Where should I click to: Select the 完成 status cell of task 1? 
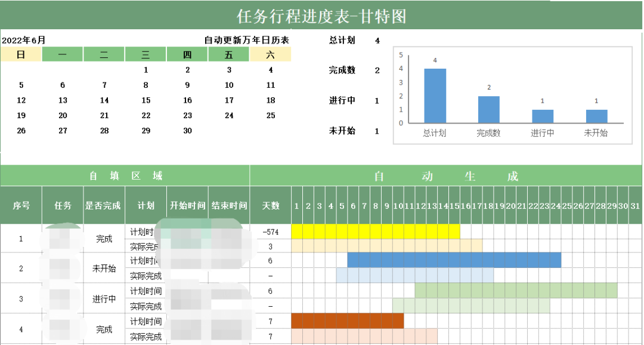point(104,239)
